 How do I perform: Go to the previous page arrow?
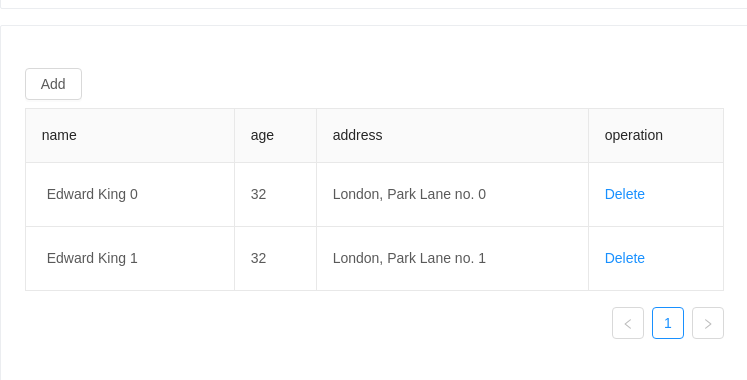[x=628, y=323]
